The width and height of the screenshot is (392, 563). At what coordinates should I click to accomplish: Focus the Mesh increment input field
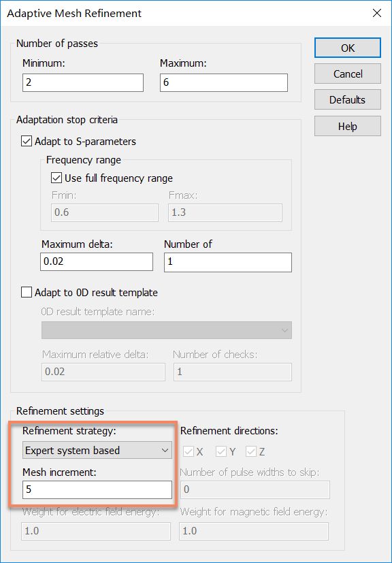(x=97, y=489)
